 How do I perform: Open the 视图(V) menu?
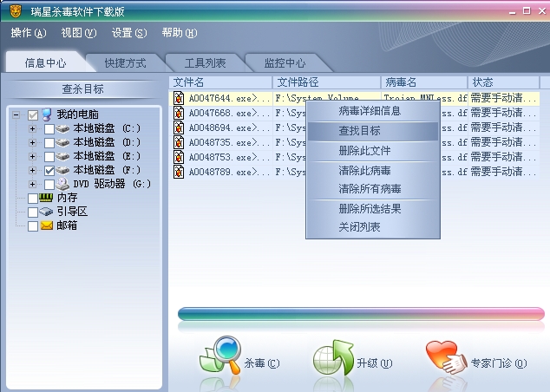tap(79, 33)
